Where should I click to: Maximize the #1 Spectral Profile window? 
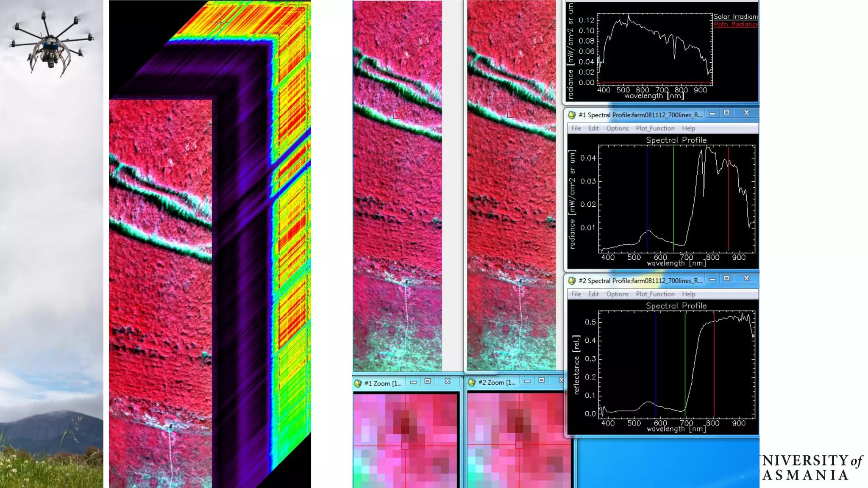(x=726, y=113)
